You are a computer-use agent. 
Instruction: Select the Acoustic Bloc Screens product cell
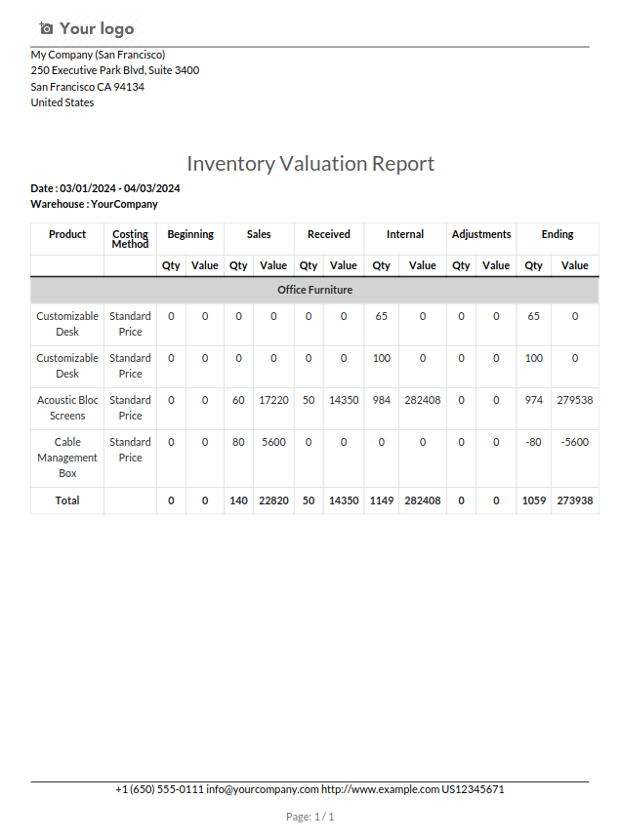(67, 408)
